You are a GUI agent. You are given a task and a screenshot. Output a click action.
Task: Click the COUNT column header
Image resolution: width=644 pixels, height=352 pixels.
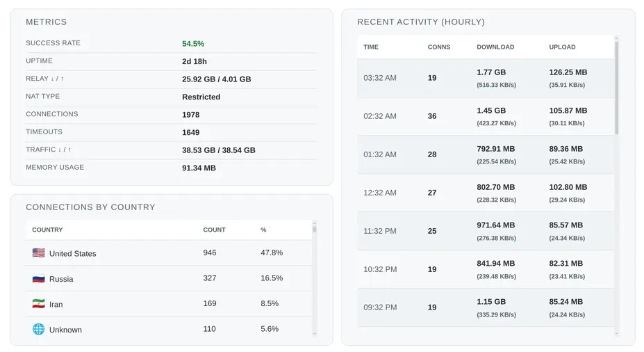214,230
